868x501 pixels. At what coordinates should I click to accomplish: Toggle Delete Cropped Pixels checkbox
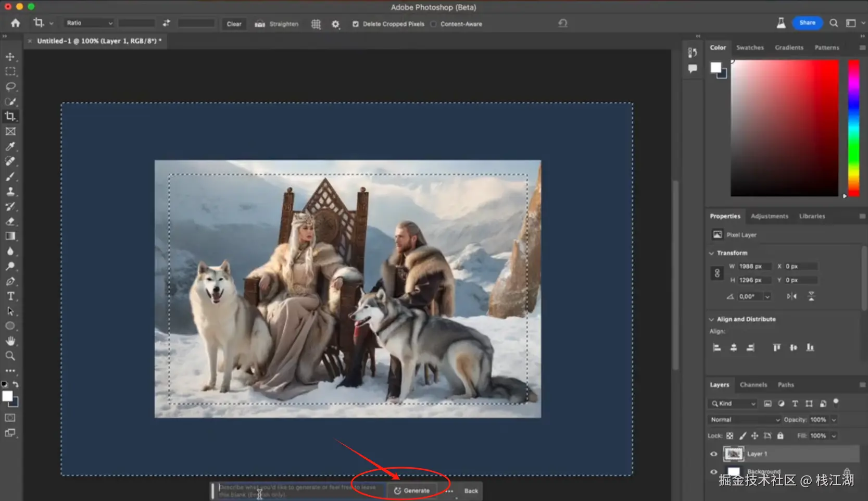tap(356, 24)
